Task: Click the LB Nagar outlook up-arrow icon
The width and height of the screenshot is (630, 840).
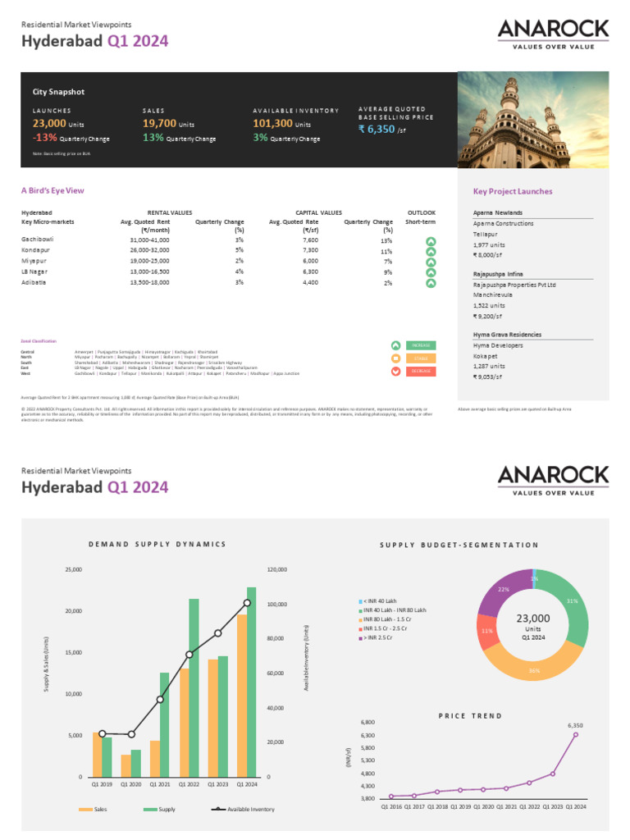Action: (431, 272)
